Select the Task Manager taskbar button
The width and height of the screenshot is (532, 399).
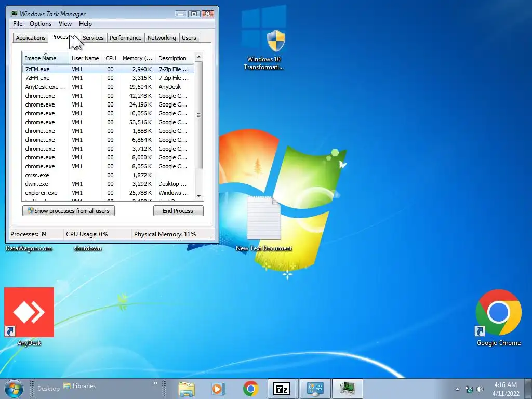click(348, 389)
